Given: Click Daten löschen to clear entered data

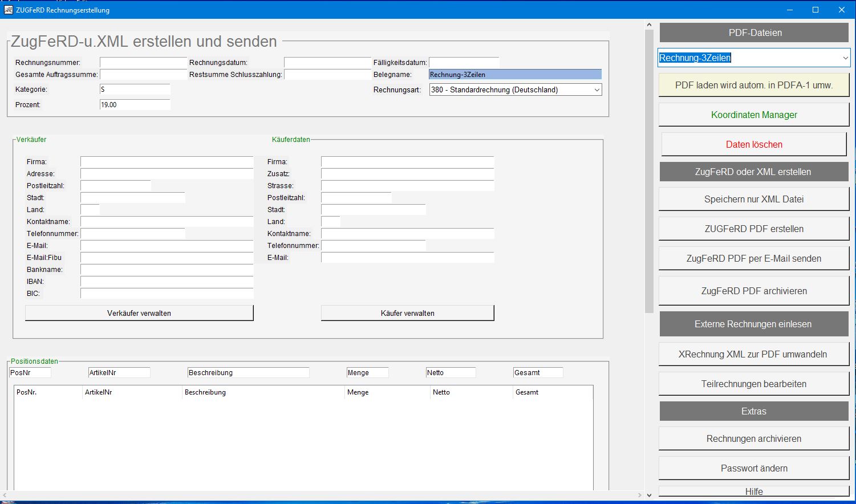Looking at the screenshot, I should click(x=753, y=144).
